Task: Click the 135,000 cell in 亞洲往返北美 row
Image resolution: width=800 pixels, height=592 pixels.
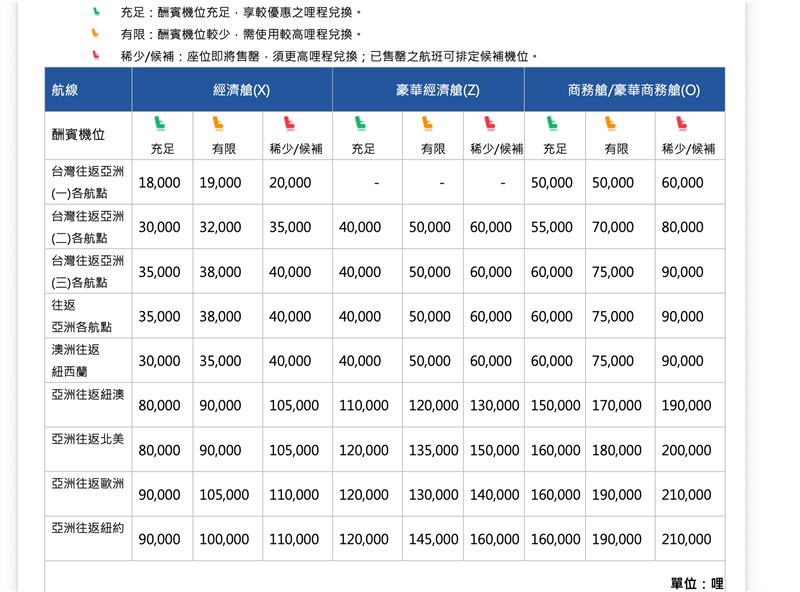Action: [x=433, y=450]
